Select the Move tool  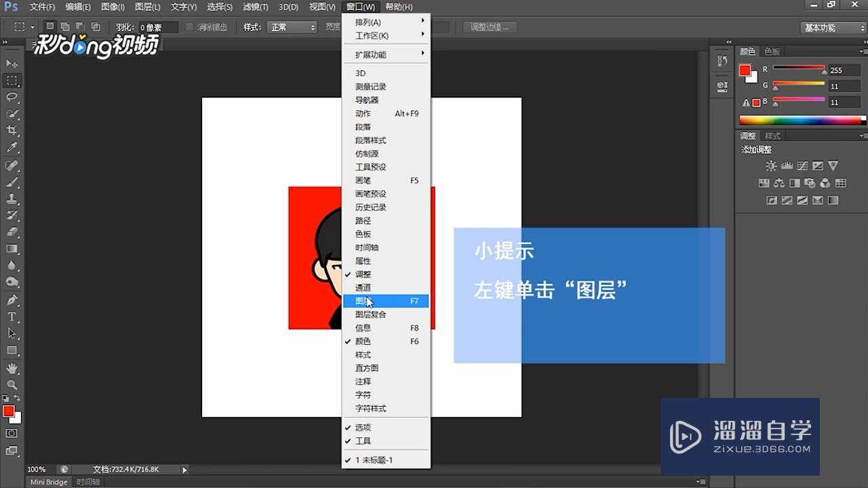coord(12,64)
